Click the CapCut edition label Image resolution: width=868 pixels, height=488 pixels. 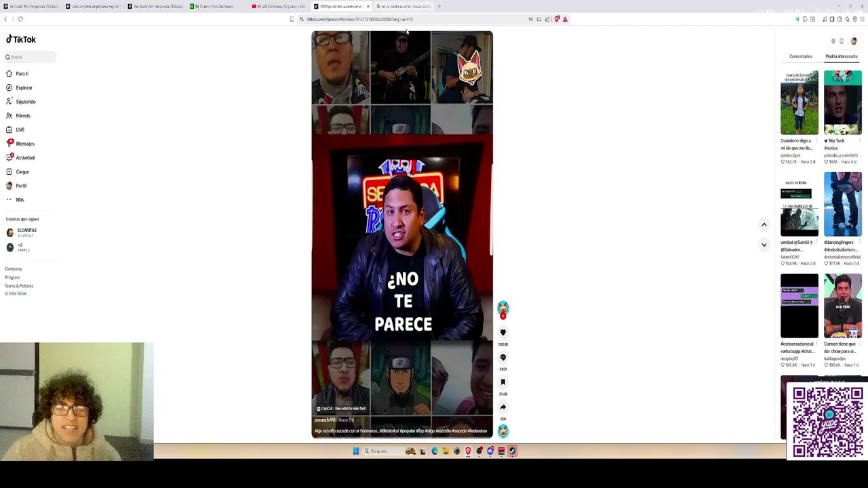click(x=341, y=409)
